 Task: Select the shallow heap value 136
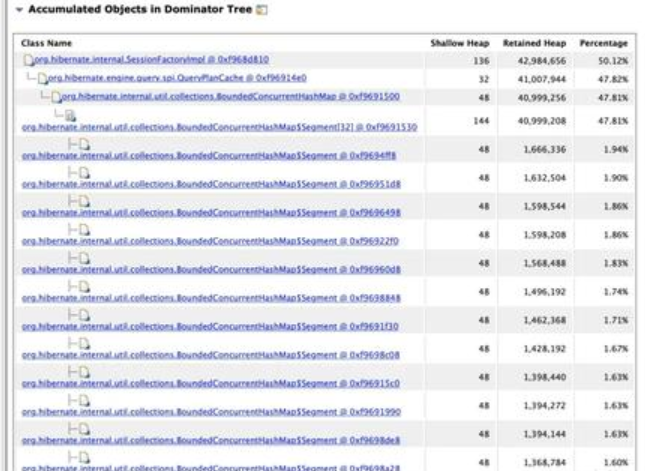click(x=481, y=61)
